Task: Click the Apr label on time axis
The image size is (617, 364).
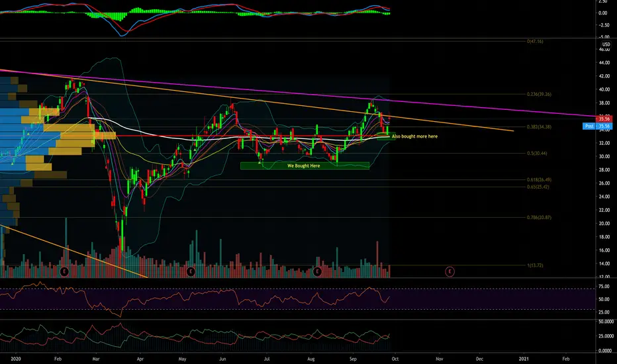Action: (x=140, y=359)
